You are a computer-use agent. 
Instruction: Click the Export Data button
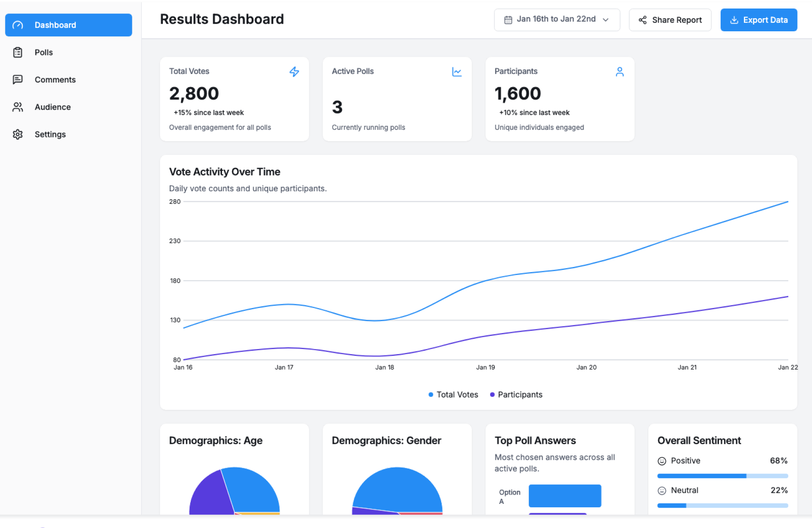click(759, 20)
